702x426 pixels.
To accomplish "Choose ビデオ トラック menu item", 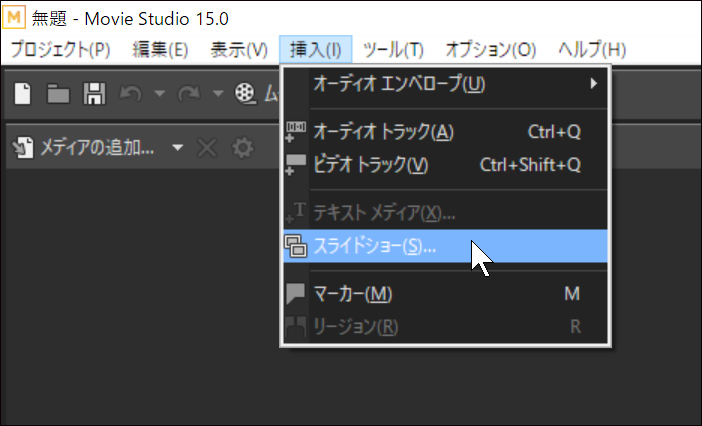I will point(445,165).
